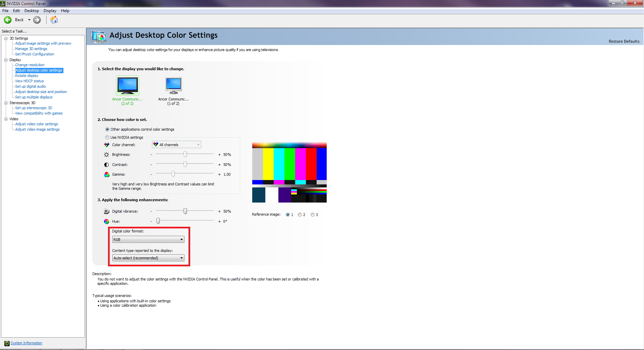Open Set up digital audio task
Screen dimensions: 644x350
[31, 86]
